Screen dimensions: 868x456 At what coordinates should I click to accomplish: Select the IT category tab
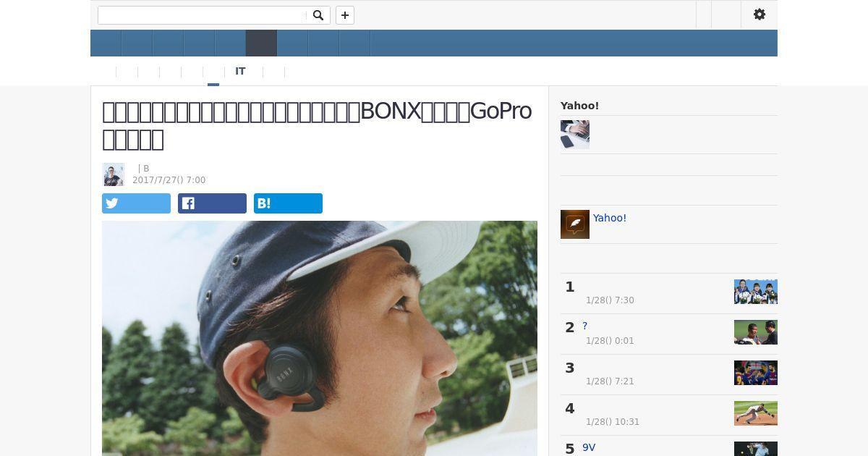[240, 72]
